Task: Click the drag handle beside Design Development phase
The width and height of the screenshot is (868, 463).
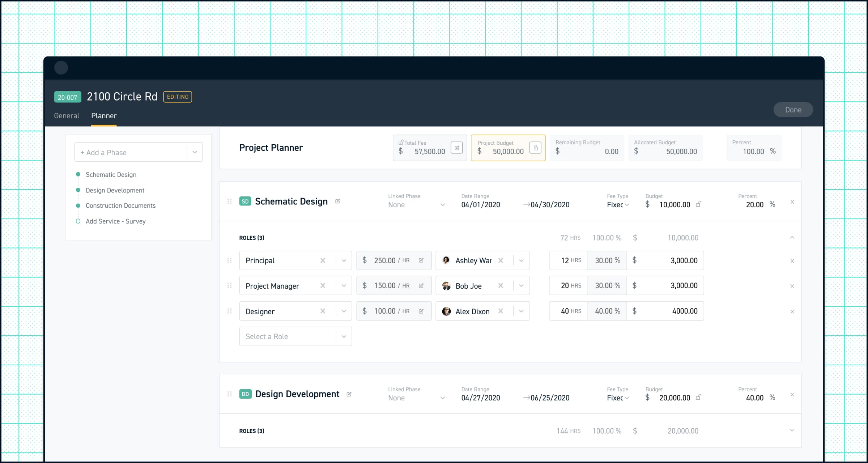Action: pyautogui.click(x=229, y=394)
